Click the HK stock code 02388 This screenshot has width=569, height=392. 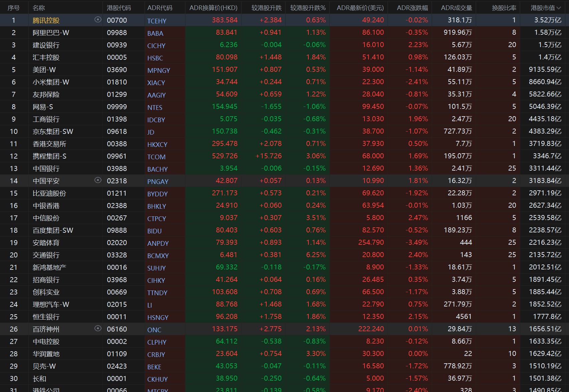(x=117, y=206)
